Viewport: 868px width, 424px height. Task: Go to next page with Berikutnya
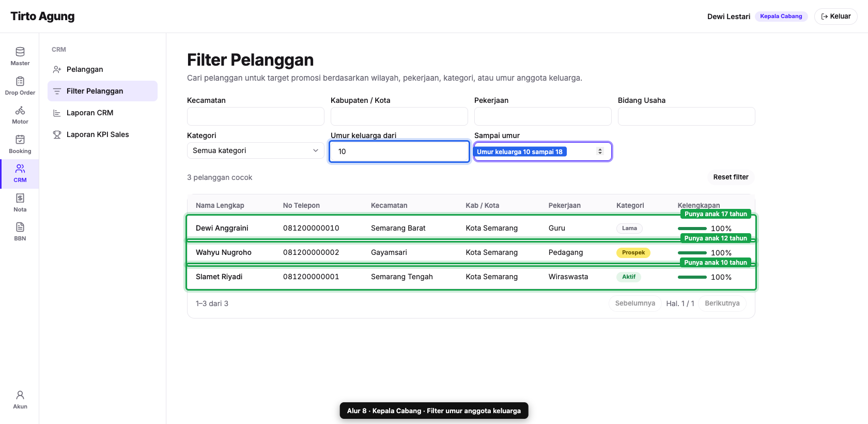coord(722,304)
